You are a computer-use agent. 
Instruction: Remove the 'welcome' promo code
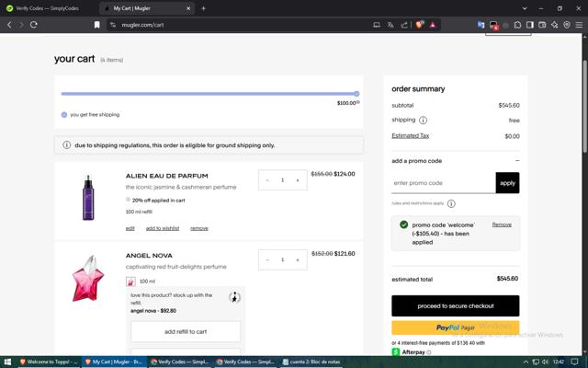[x=502, y=224]
